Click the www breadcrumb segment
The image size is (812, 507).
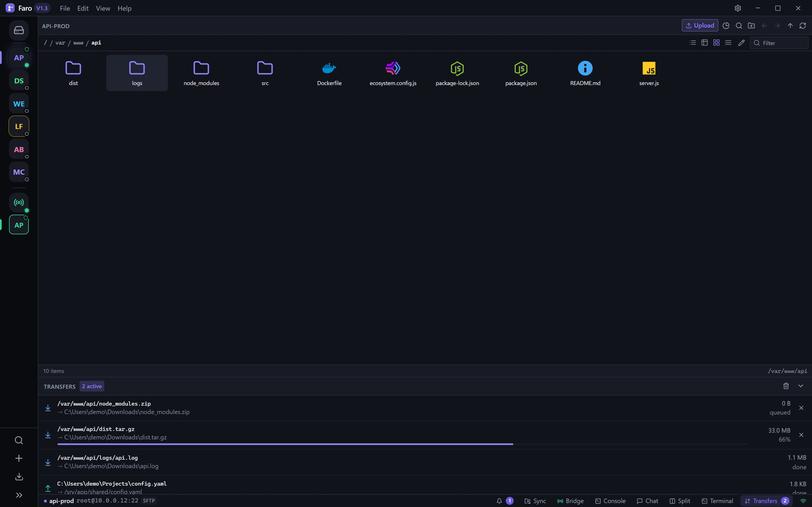pos(78,43)
